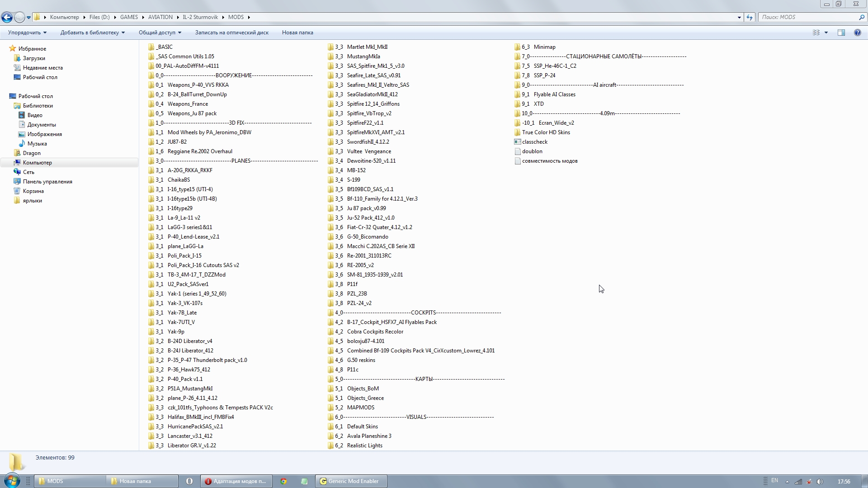The width and height of the screenshot is (868, 488).
Task: Open the Windows Start orb
Action: [12, 481]
